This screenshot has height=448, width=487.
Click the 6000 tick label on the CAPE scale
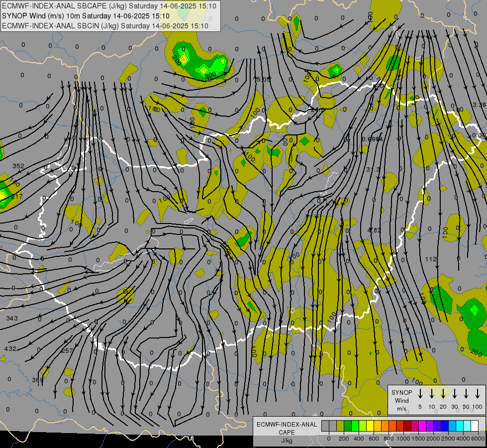[478, 439]
